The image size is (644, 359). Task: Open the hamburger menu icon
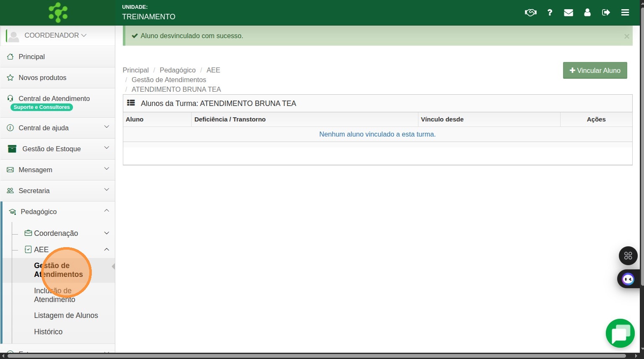pyautogui.click(x=625, y=13)
